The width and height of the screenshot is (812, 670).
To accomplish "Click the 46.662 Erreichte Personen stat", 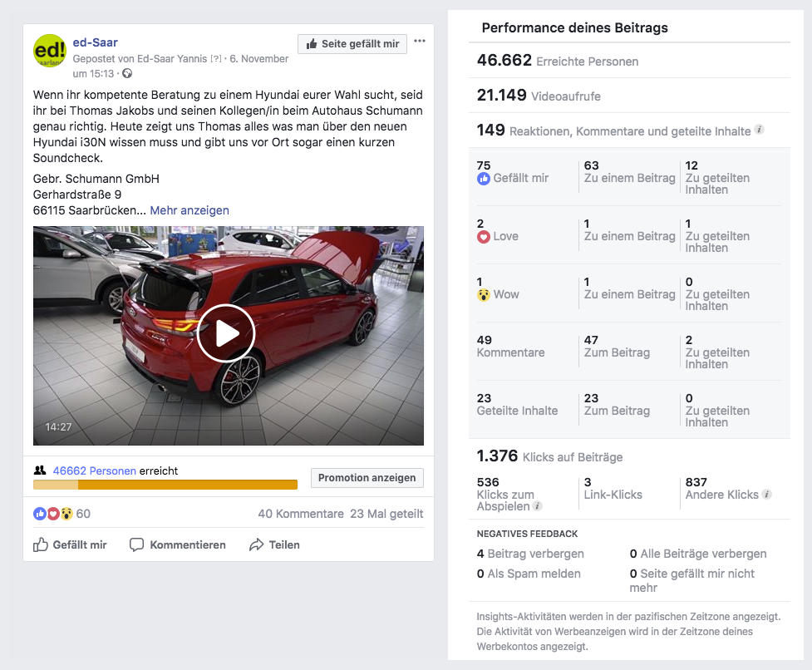I will click(557, 61).
